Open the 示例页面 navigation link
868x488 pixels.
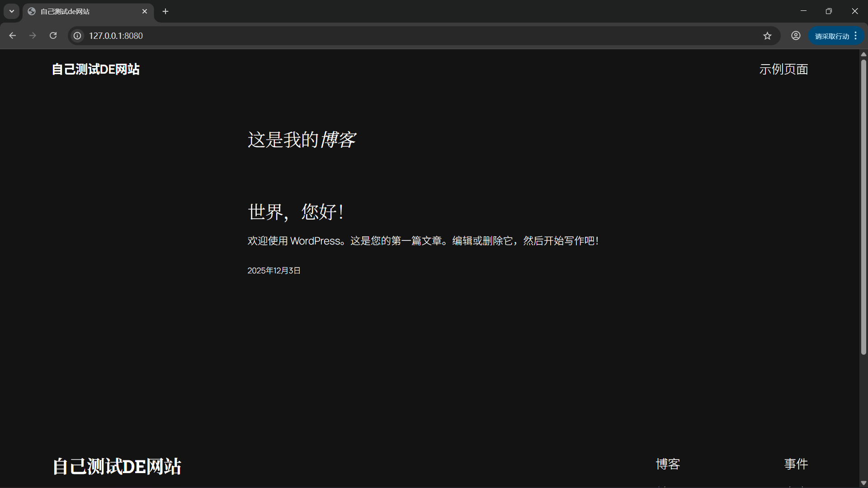coord(783,69)
